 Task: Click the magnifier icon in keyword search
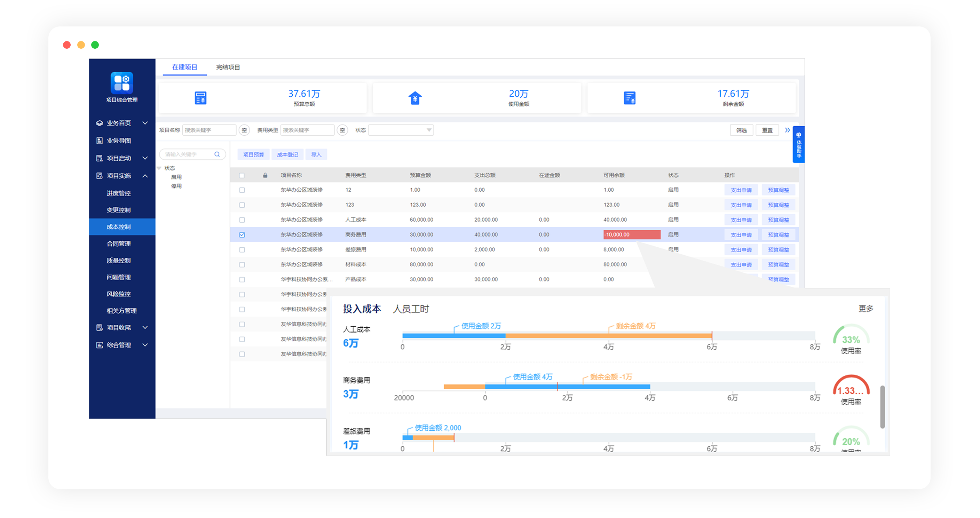click(x=217, y=154)
